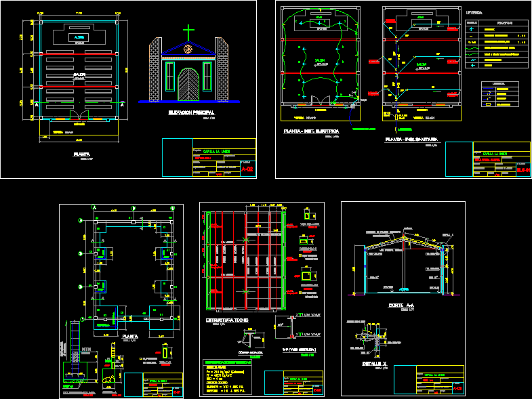Screen dimensions: 532x399
Task: Select the blue ground line beneath the chapel elevation
Action: coord(188,101)
